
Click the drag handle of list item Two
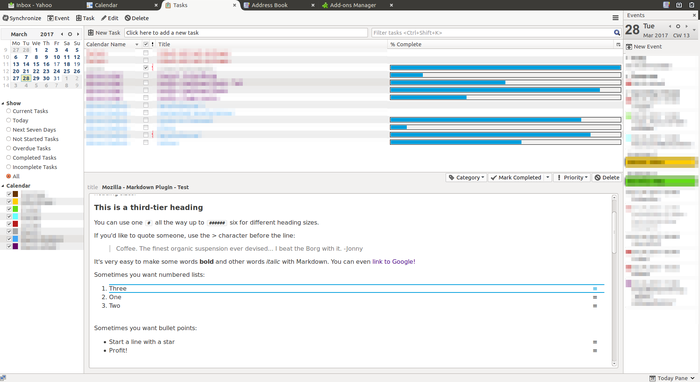click(x=595, y=306)
